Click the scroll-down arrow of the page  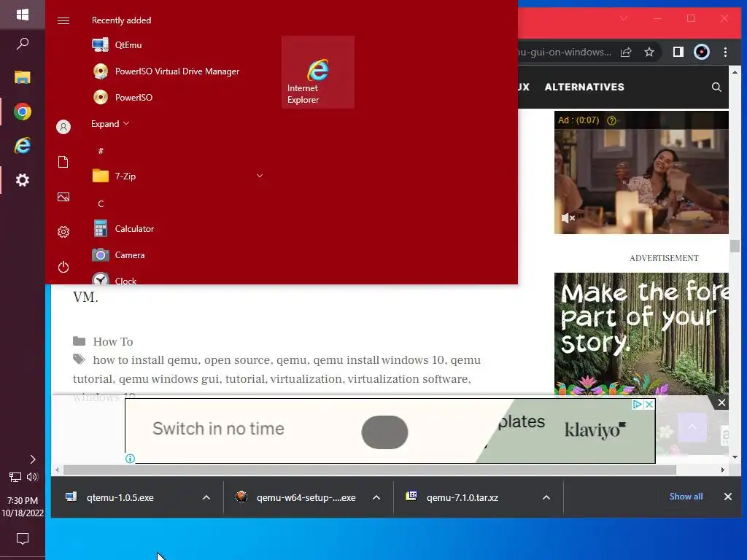[x=735, y=457]
